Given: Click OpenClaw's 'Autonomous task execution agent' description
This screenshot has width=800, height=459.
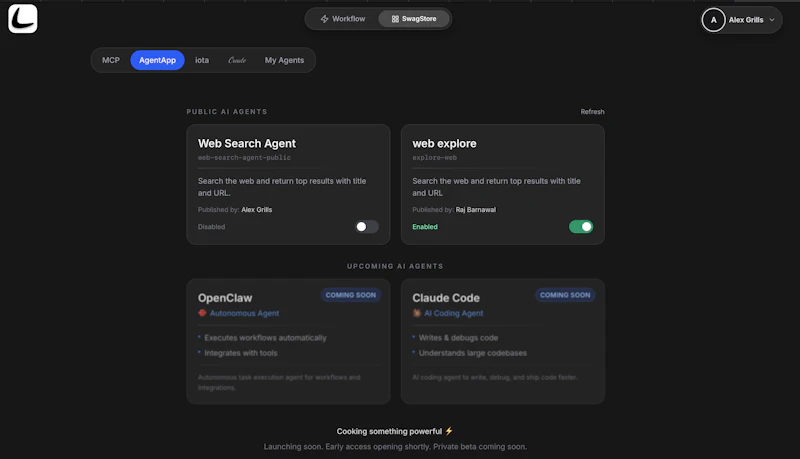Looking at the screenshot, I should pos(279,382).
